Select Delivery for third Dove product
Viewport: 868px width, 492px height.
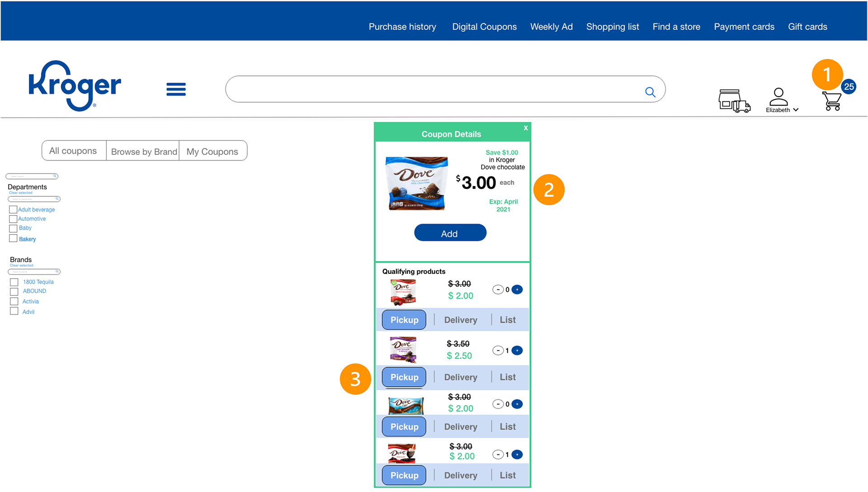coord(461,427)
